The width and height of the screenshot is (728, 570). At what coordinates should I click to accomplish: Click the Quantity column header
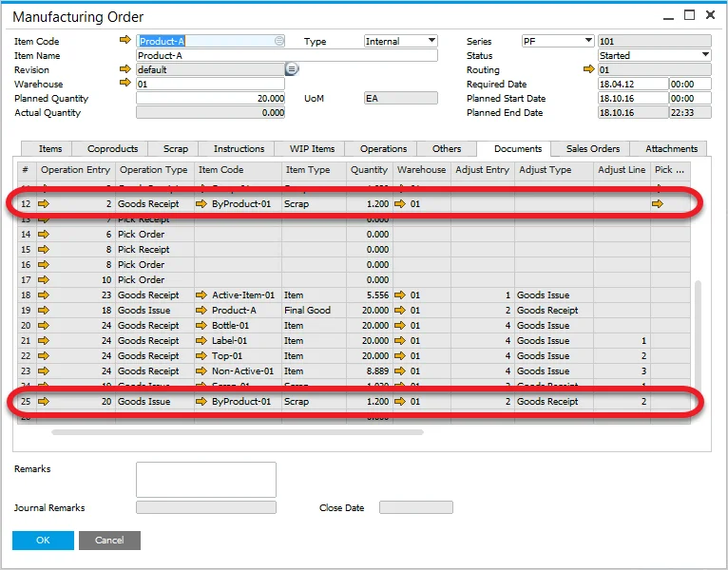click(369, 170)
